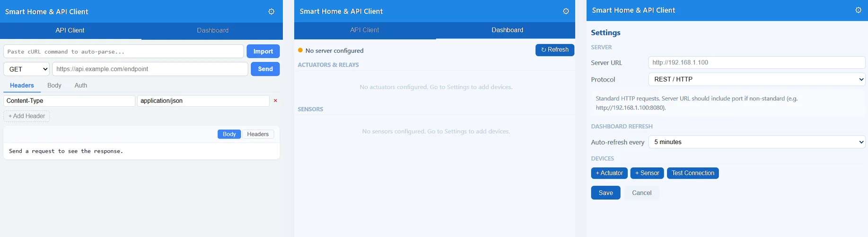The image size is (868, 237).
Task: Show response Headers view
Action: [258, 134]
